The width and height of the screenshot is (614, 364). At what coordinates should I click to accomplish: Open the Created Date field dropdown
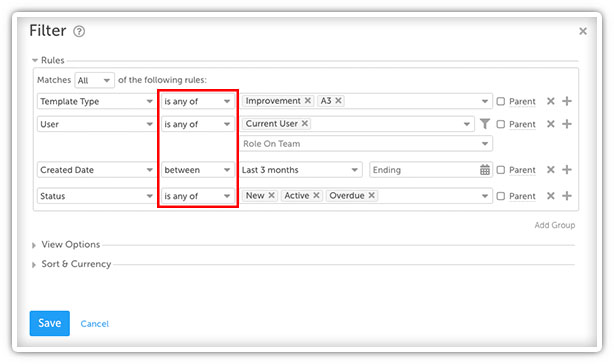[96, 170]
